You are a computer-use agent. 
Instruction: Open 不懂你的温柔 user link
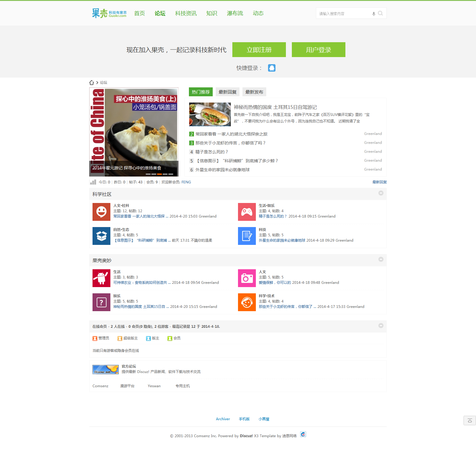pyautogui.click(x=201, y=240)
